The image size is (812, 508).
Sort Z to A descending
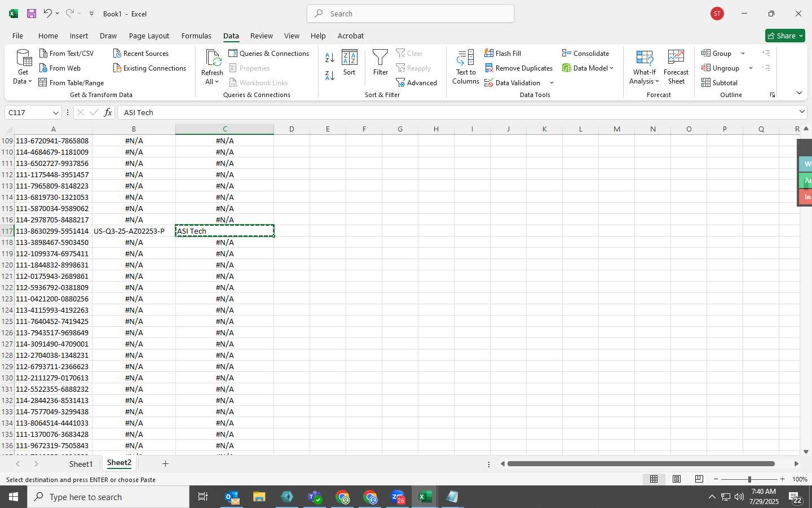[330, 75]
